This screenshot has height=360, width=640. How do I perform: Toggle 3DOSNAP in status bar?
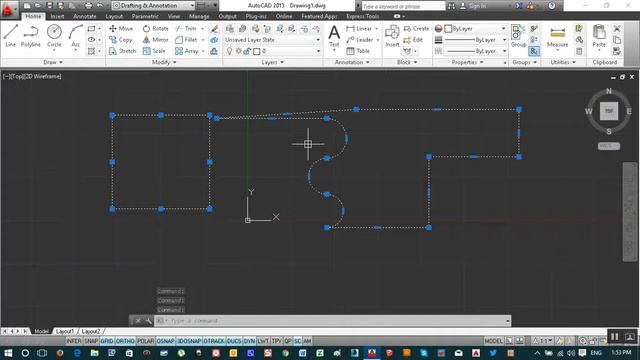point(189,341)
